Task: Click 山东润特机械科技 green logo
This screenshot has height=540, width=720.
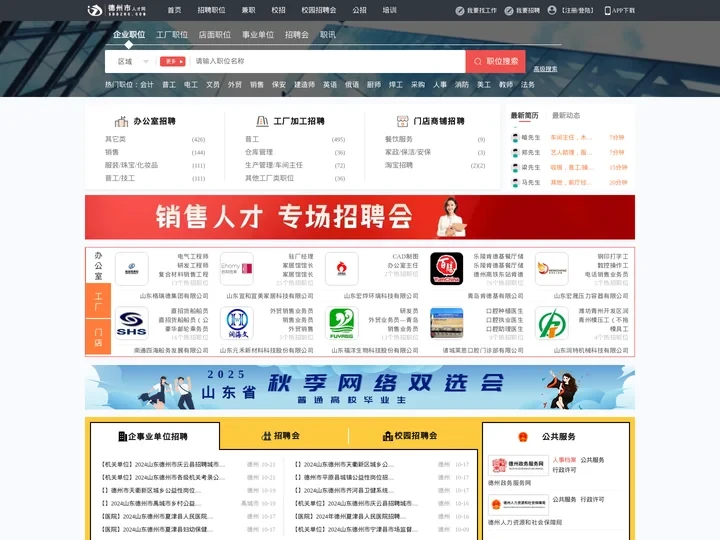Action: [552, 323]
